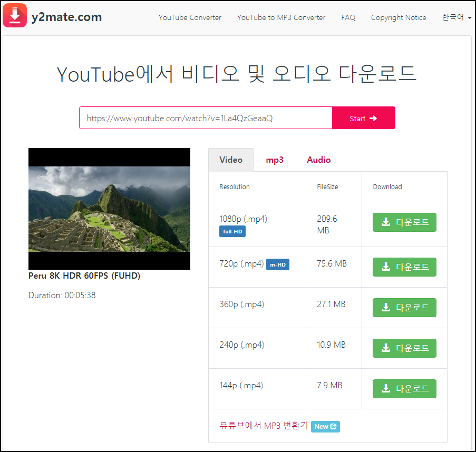Open YouTube to MP3 Converter page
Viewport: 476px width, 452px height.
click(x=281, y=17)
